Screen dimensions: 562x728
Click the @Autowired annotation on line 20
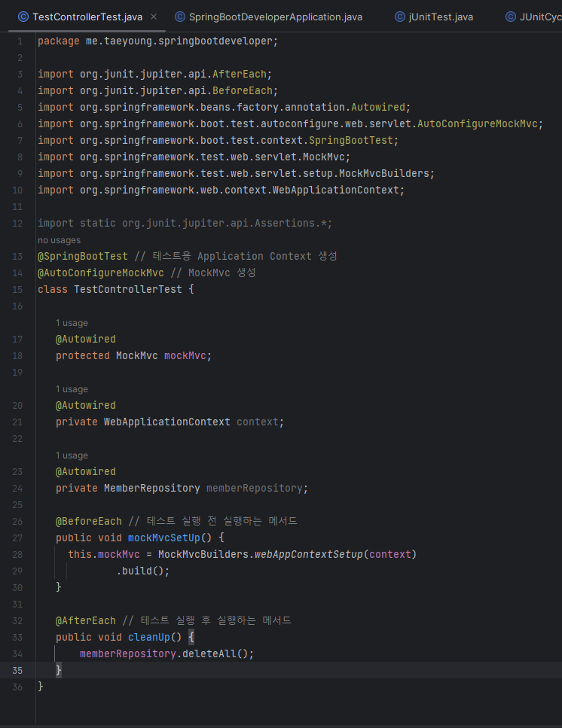86,406
